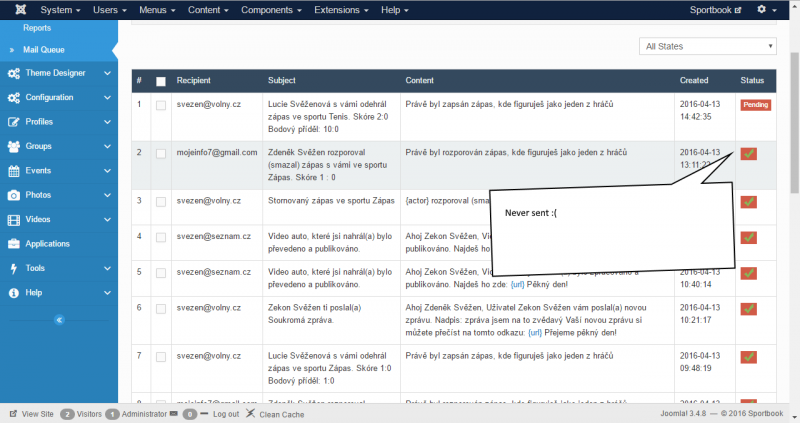800x423 pixels.
Task: Click the vertical scrollbar thumb
Action: pos(794,122)
